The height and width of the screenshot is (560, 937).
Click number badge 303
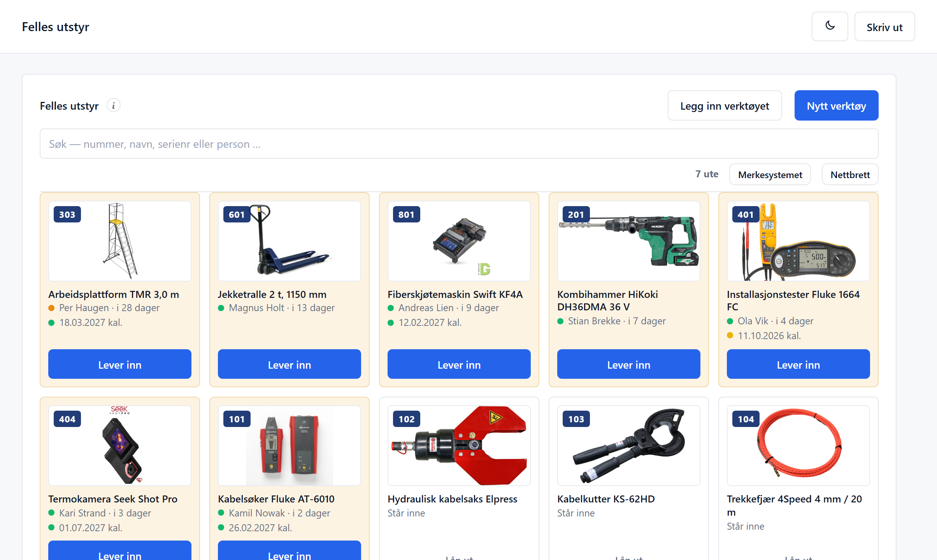point(67,214)
